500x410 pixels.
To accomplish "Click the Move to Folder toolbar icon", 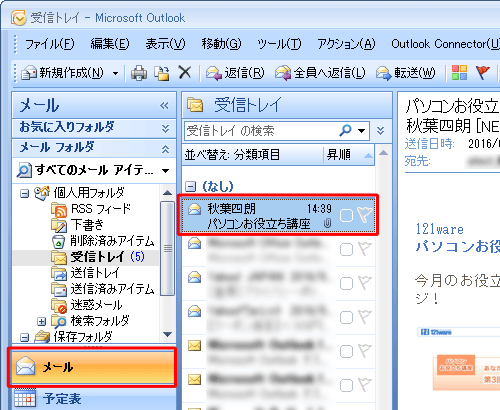I will (x=162, y=73).
